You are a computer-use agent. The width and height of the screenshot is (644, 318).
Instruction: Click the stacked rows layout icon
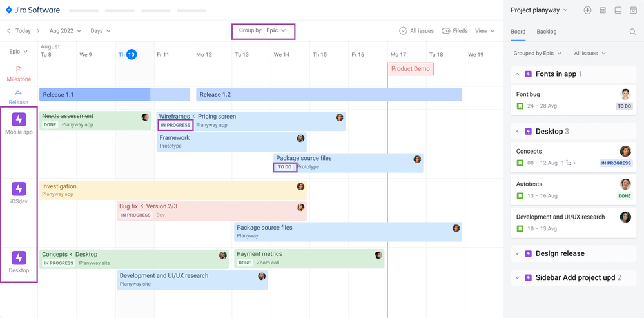point(603,10)
